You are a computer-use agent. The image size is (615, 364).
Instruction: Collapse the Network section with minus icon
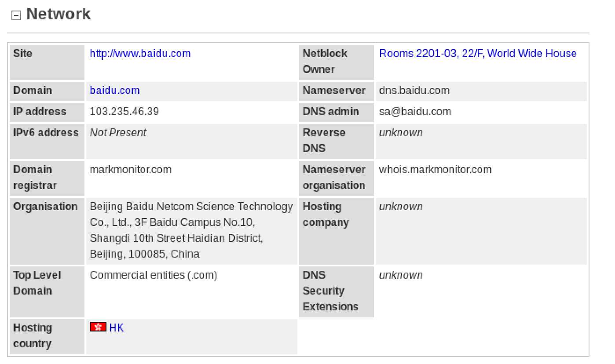pos(16,15)
